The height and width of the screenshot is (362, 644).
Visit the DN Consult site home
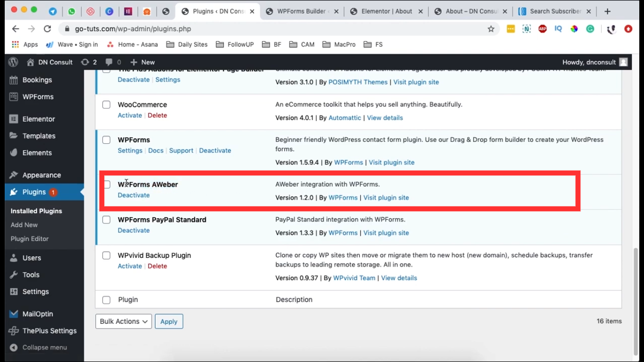click(x=50, y=62)
